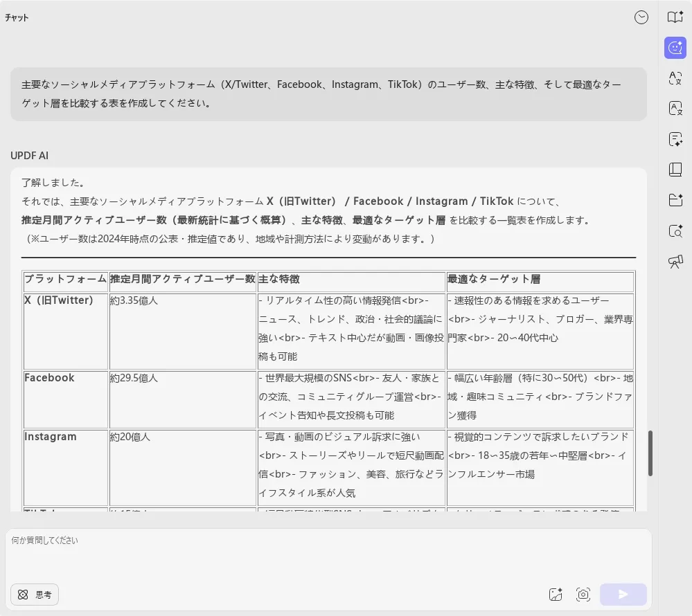Open the document translate tool in sidebar
This screenshot has width=692, height=616.
coord(675,109)
